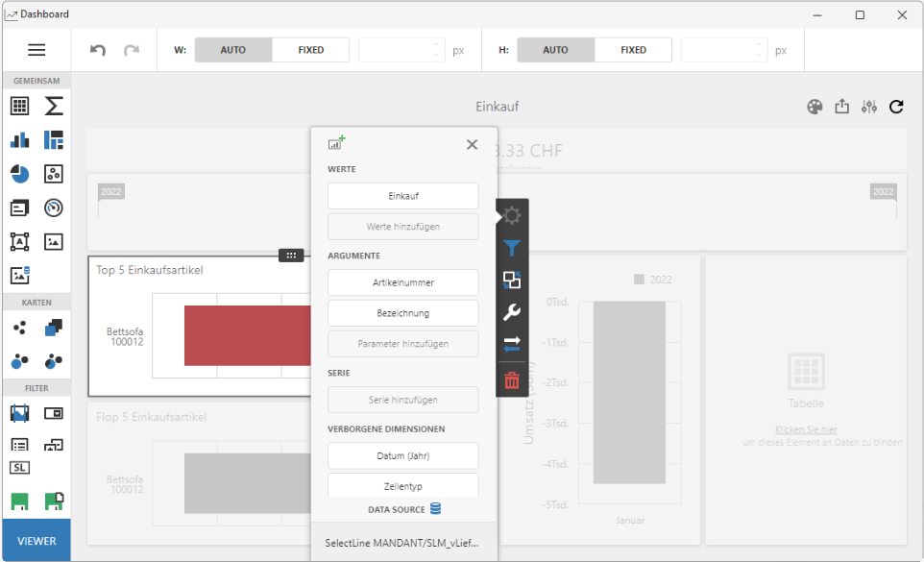This screenshot has height=562, width=924.
Task: Undo the last change
Action: point(98,50)
